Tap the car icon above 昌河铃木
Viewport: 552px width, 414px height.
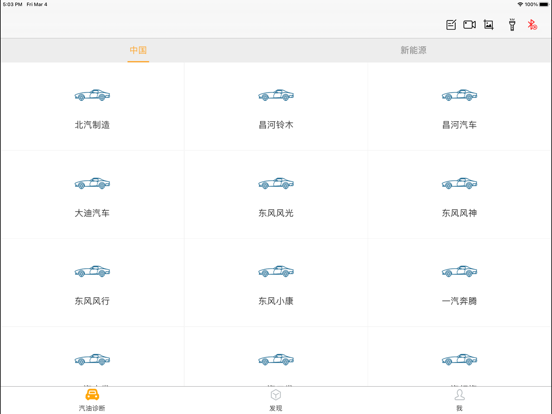click(x=276, y=95)
